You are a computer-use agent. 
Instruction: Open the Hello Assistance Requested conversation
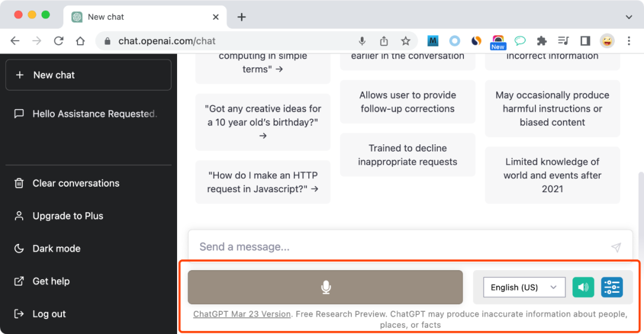pyautogui.click(x=88, y=114)
